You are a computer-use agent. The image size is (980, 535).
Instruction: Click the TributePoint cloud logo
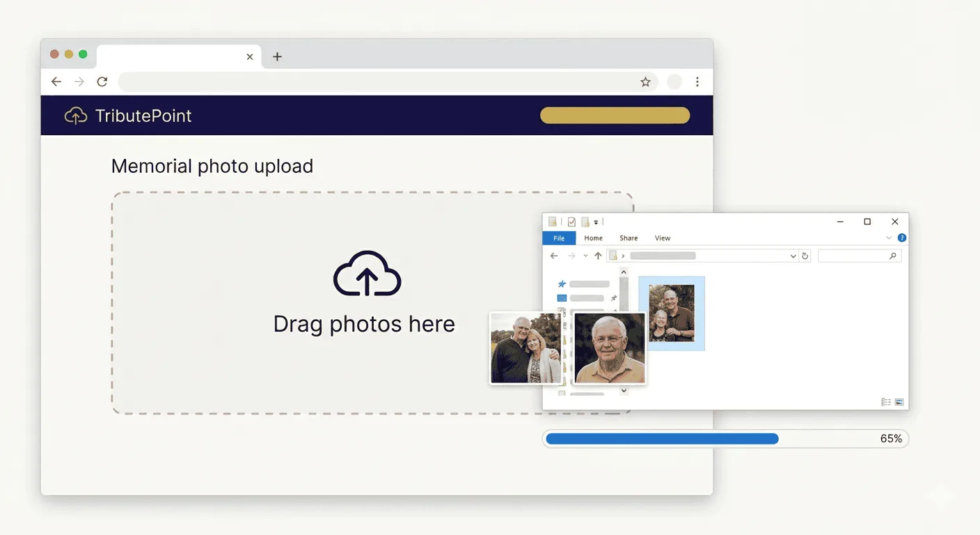coord(75,115)
